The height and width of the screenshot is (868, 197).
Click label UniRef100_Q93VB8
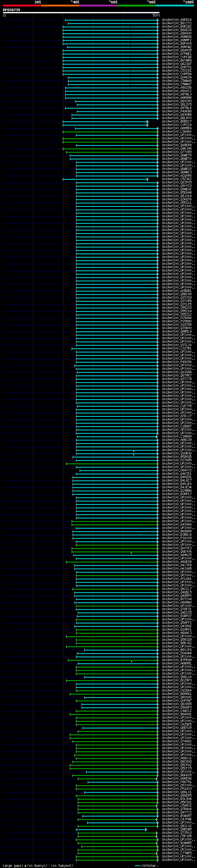[x=176, y=115]
